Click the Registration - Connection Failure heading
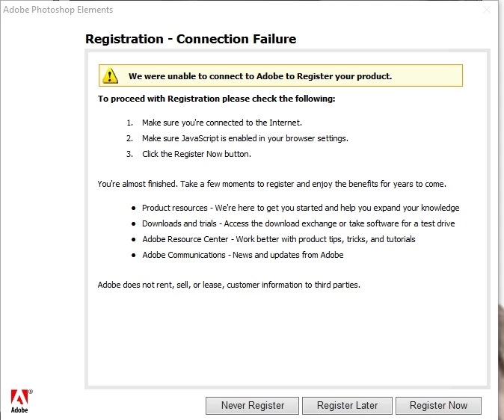The height and width of the screenshot is (420, 504). click(191, 39)
